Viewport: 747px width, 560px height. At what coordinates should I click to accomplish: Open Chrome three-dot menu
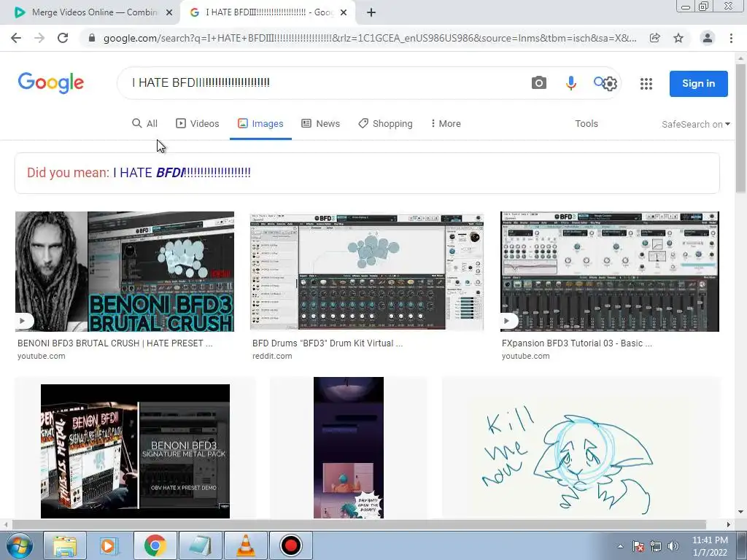point(731,38)
